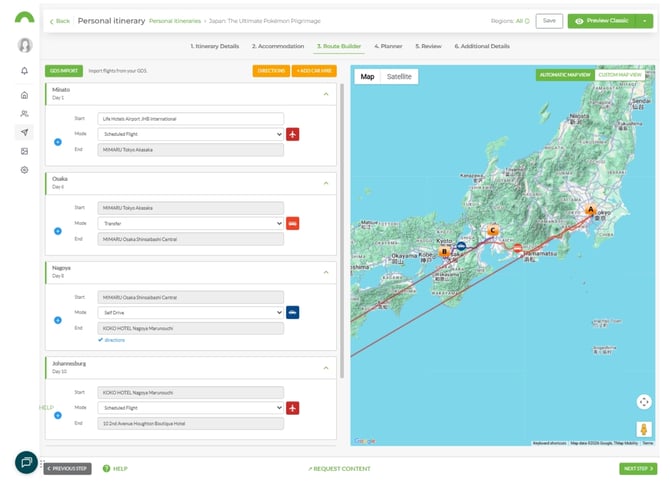Image resolution: width=670 pixels, height=482 pixels.
Task: Click the red transfer car icon for Osaka
Action: coord(292,223)
